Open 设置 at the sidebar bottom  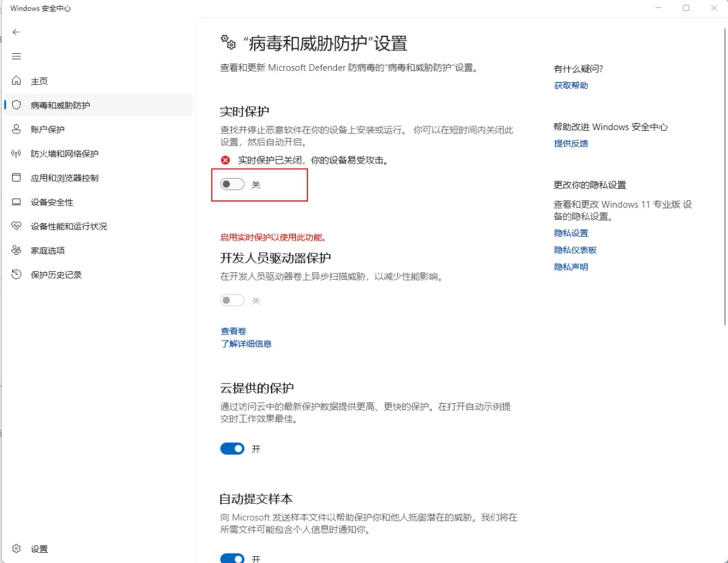(x=98, y=549)
